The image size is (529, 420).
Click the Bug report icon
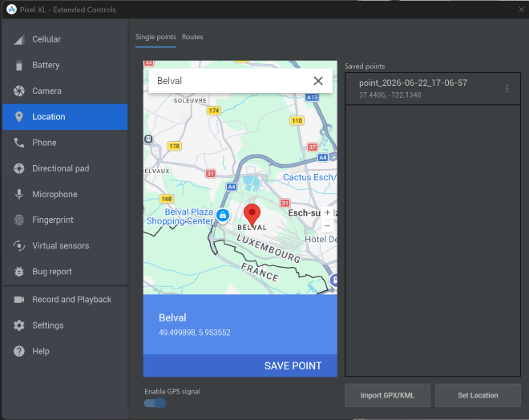tap(19, 272)
